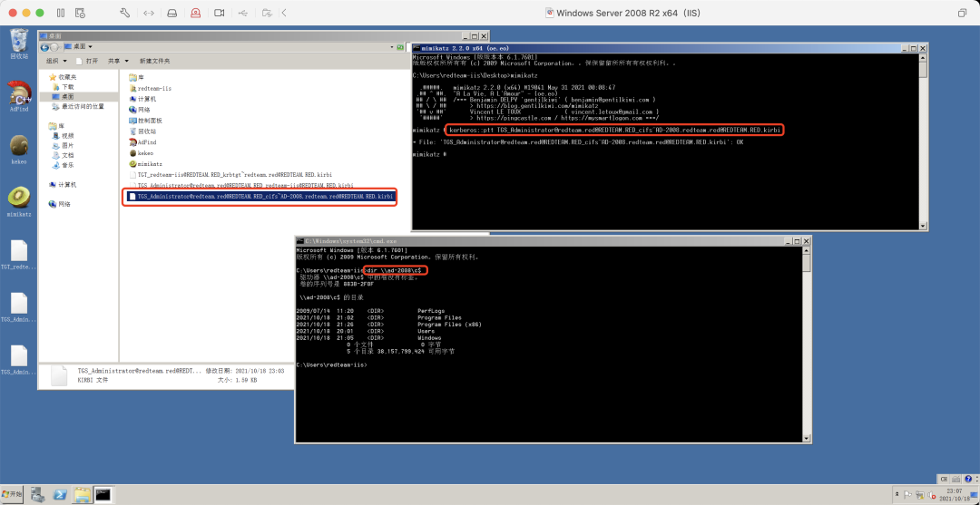Select the TGT_redte file on the desktop
Viewport: 980px width, 505px height.
[x=19, y=255]
